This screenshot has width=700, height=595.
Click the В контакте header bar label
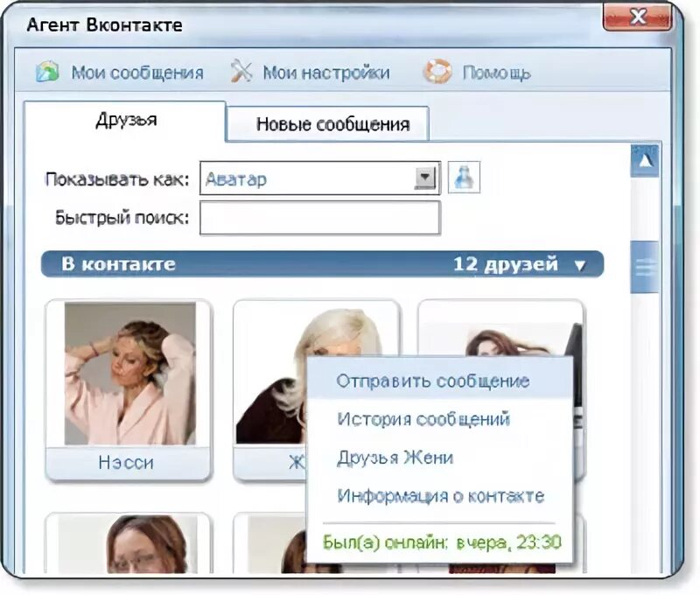coord(118,263)
